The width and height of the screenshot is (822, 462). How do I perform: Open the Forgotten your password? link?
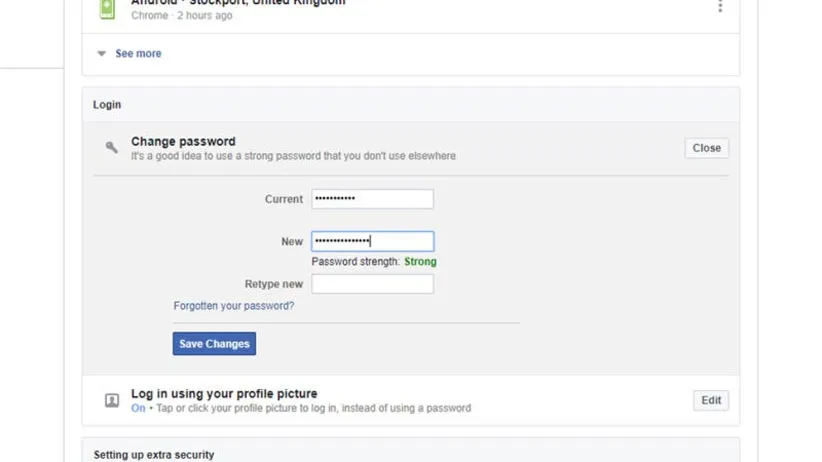234,306
